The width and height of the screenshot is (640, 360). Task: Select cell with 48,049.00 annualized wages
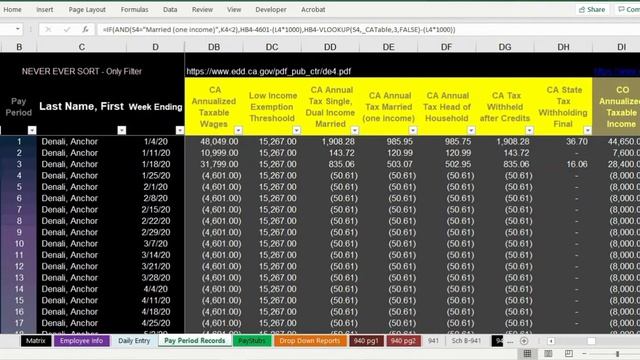(214, 142)
